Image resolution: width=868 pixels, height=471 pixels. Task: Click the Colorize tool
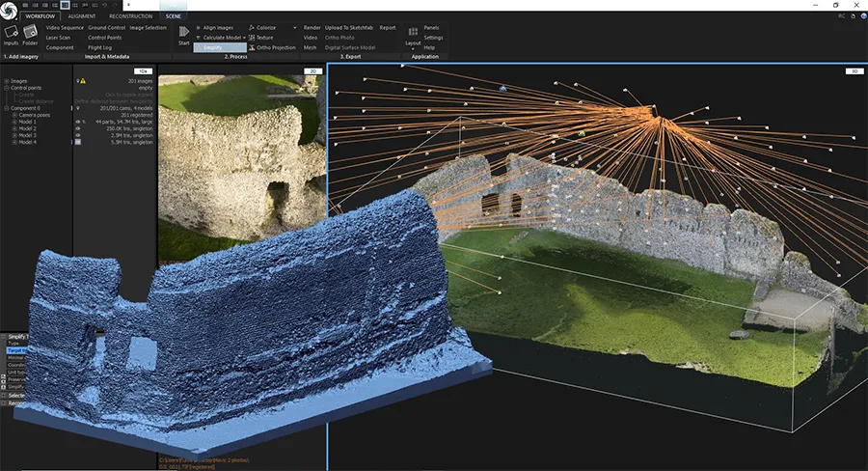(x=266, y=28)
